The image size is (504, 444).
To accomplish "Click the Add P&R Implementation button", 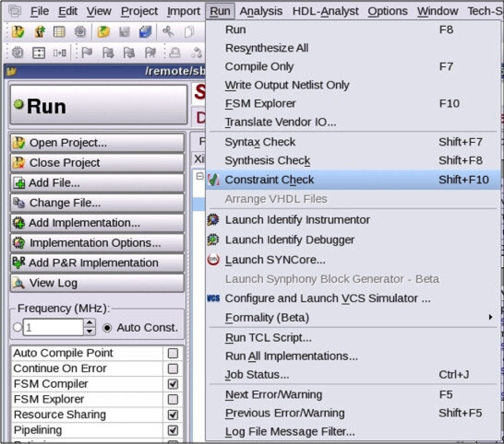I will tap(98, 263).
